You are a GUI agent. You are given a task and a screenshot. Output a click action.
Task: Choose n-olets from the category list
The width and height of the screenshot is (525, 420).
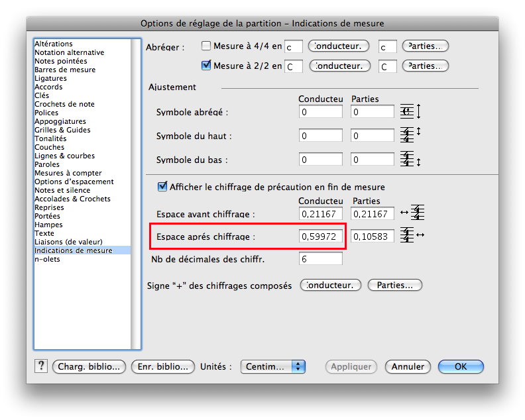47,259
